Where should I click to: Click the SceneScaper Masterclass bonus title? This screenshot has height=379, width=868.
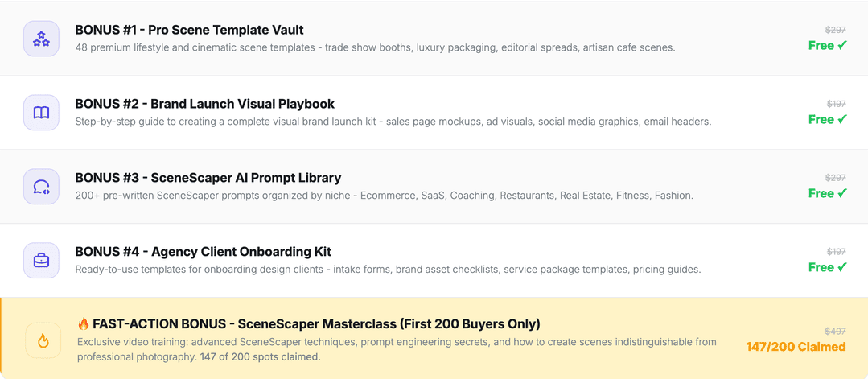tap(316, 324)
